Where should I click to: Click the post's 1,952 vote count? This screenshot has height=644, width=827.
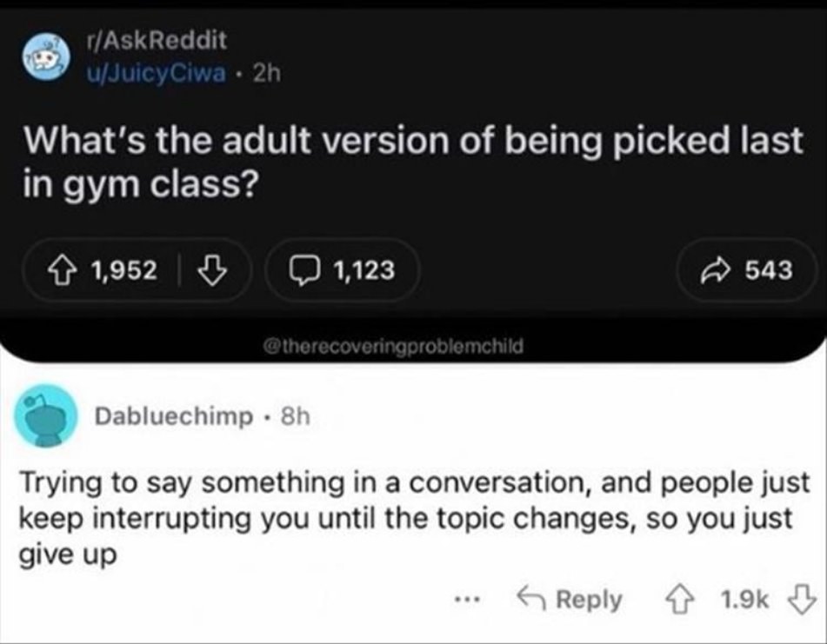(x=123, y=271)
